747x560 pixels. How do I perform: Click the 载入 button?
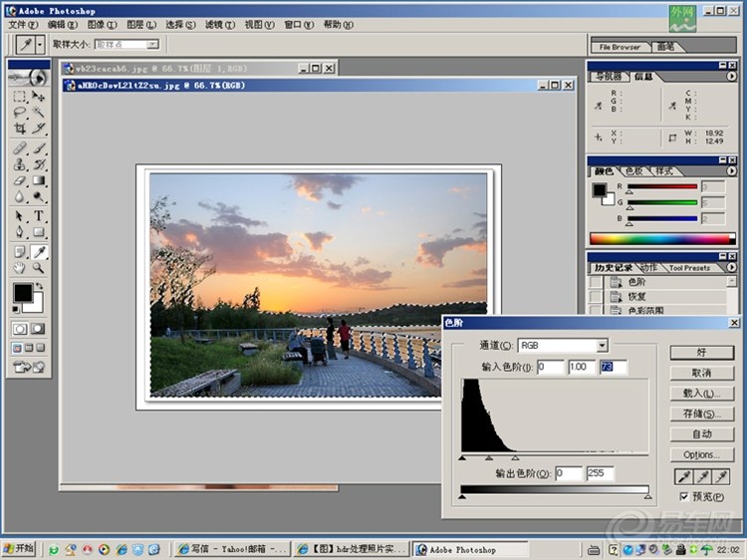(x=702, y=394)
